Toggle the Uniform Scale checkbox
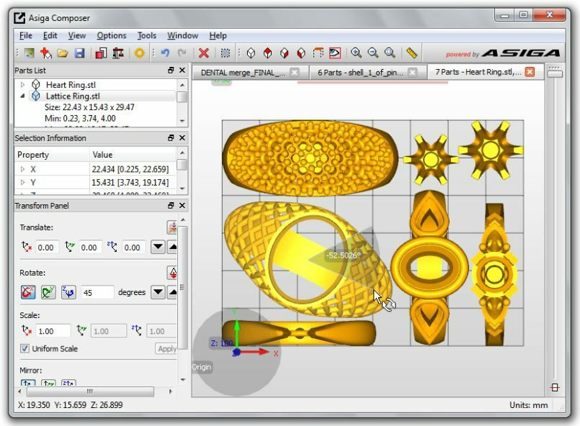This screenshot has height=426, width=580. click(24, 348)
